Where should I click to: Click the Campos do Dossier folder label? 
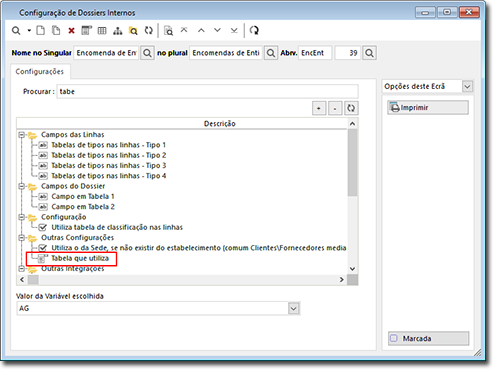tap(73, 186)
